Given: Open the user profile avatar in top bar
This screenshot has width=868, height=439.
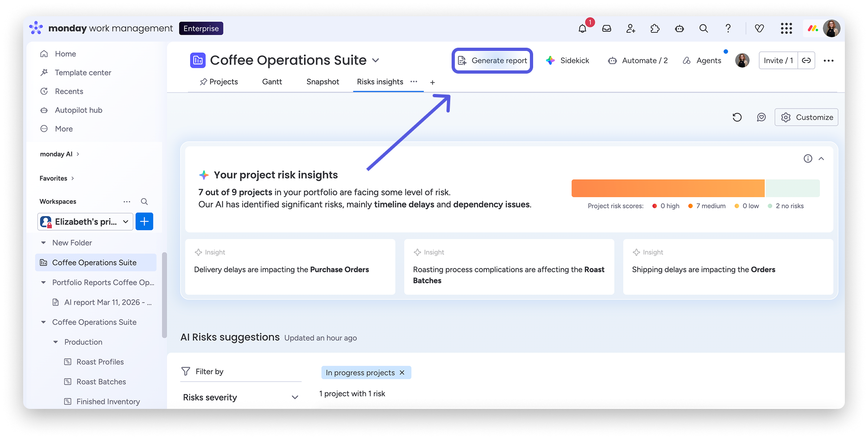Looking at the screenshot, I should 832,29.
